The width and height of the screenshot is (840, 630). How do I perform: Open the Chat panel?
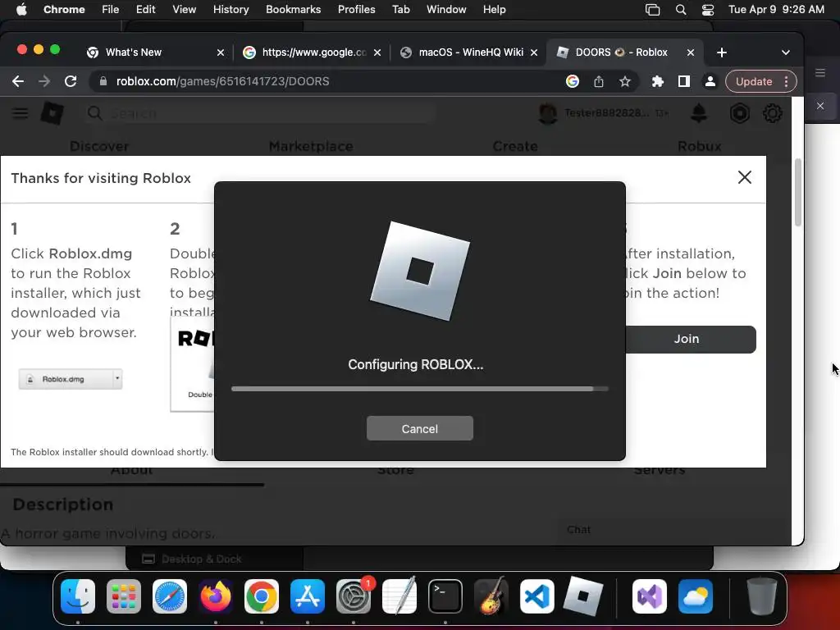pyautogui.click(x=578, y=529)
